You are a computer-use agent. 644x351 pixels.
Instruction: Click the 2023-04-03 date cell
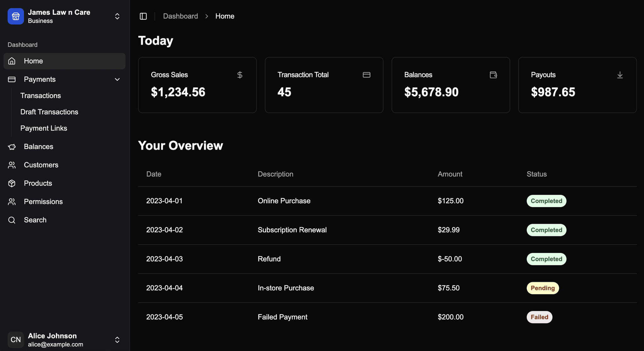(x=164, y=259)
